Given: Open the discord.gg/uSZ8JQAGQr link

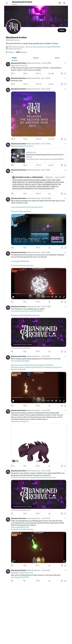Looking at the screenshot, I should (16, 261).
